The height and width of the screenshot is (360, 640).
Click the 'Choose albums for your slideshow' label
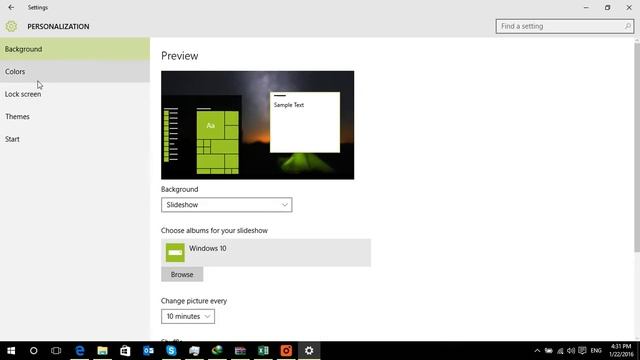coord(214,231)
